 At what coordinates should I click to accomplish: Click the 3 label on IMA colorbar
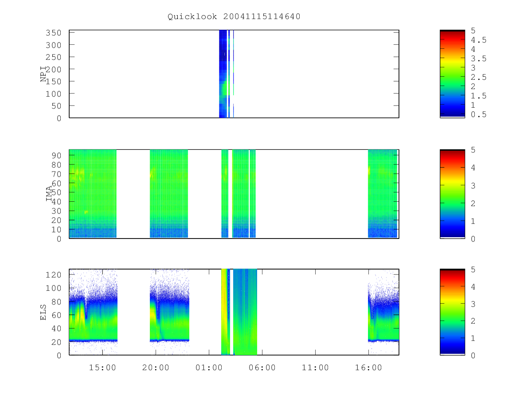point(473,185)
